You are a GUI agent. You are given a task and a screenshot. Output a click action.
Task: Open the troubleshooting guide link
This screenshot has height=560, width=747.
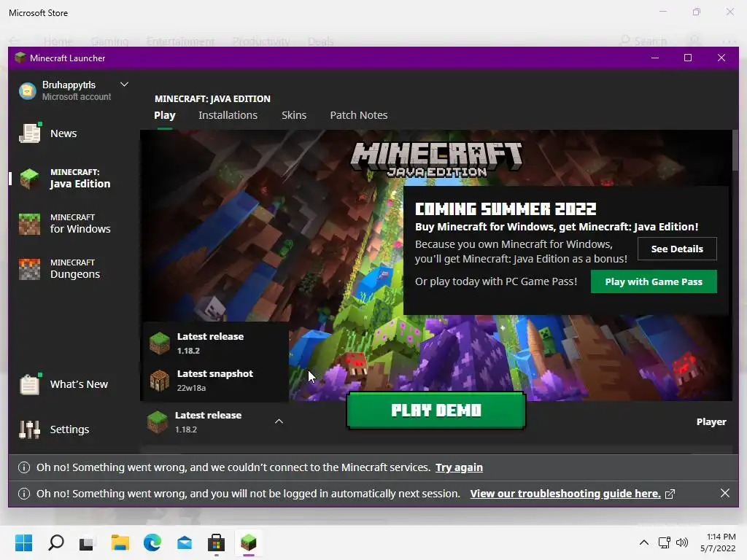click(x=565, y=494)
